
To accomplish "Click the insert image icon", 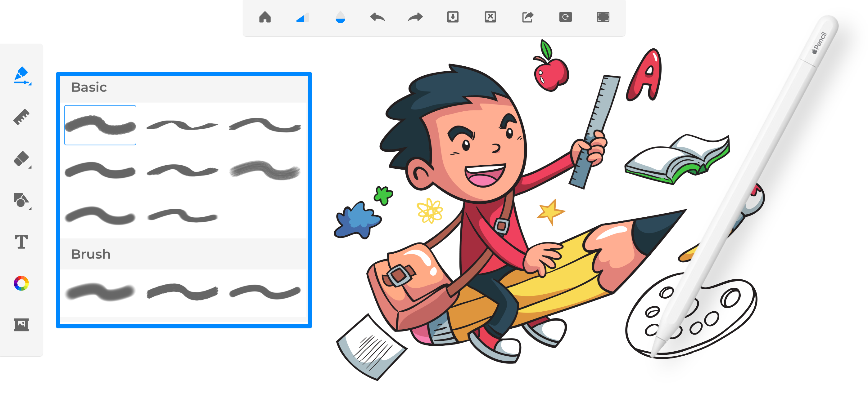I will coord(21,325).
